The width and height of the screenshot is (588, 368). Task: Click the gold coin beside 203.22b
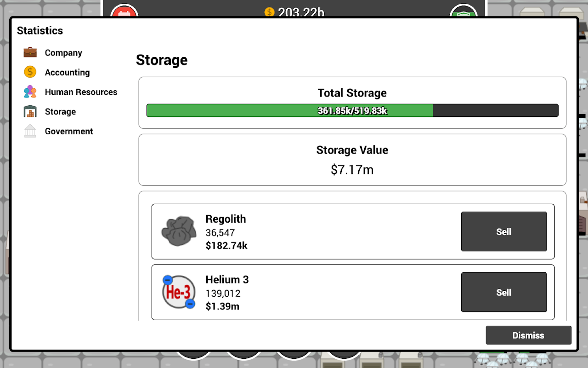point(270,12)
